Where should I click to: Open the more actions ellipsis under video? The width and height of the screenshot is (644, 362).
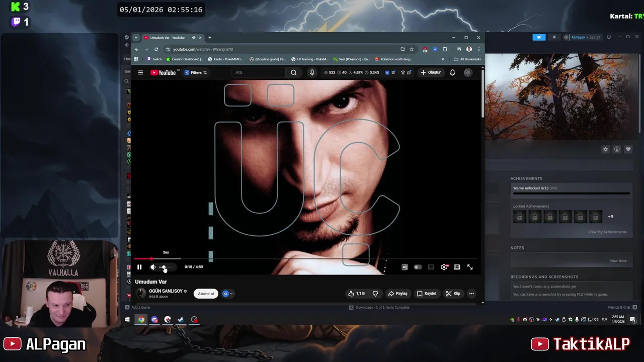click(x=471, y=294)
